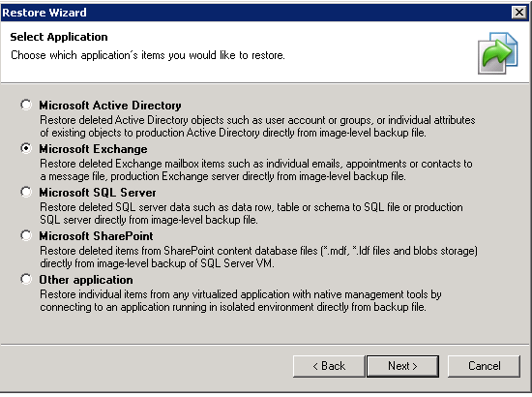The width and height of the screenshot is (532, 397).
Task: Click the Other application label text
Action: 86,280
